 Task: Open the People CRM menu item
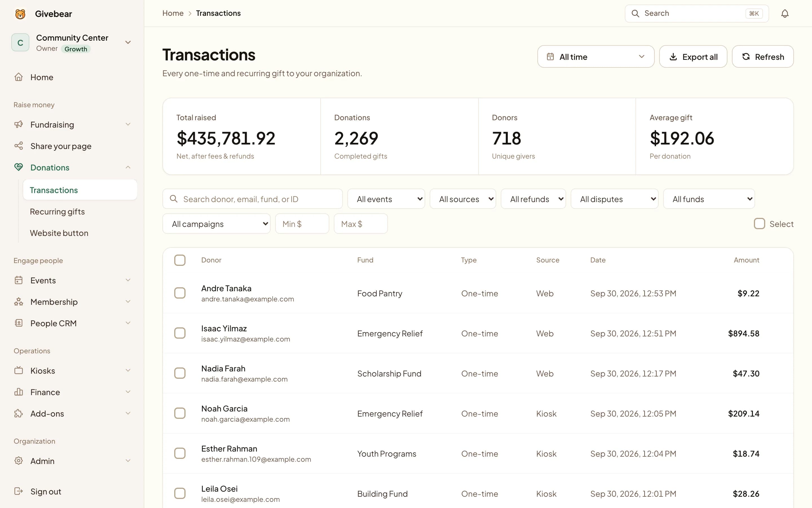[72, 323]
